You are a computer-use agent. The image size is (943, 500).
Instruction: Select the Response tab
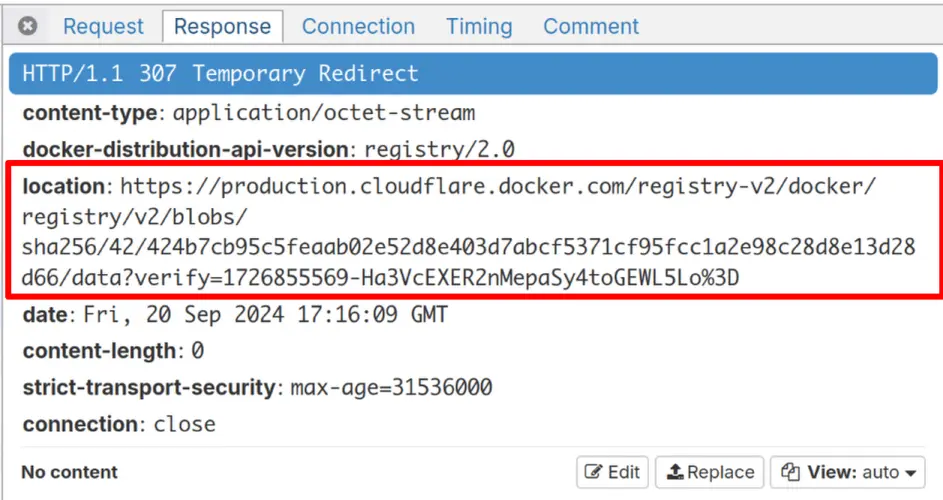coord(223,26)
